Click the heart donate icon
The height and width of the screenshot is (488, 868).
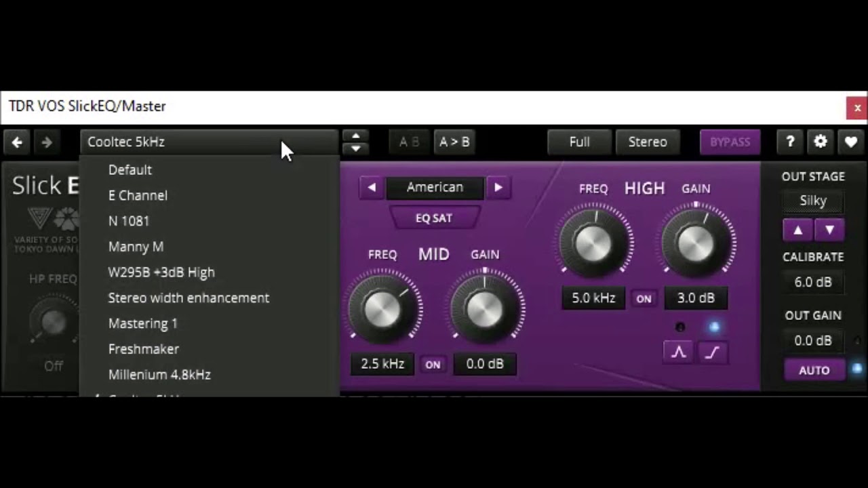point(851,142)
